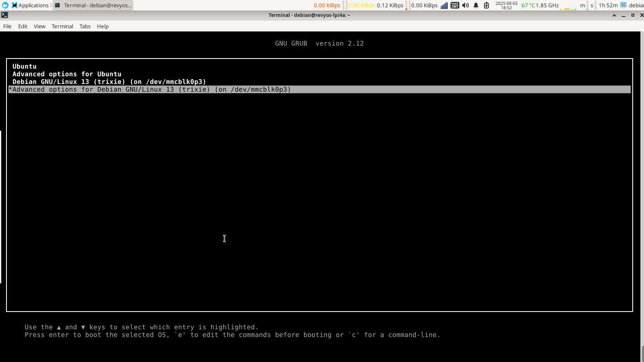Open the notifications bell icon
The image size is (644, 362).
click(x=476, y=5)
